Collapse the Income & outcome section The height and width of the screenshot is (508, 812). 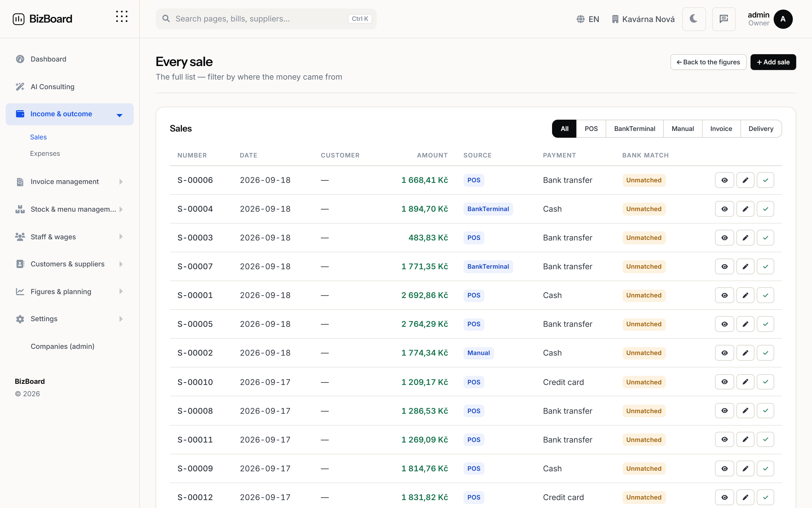(69, 114)
